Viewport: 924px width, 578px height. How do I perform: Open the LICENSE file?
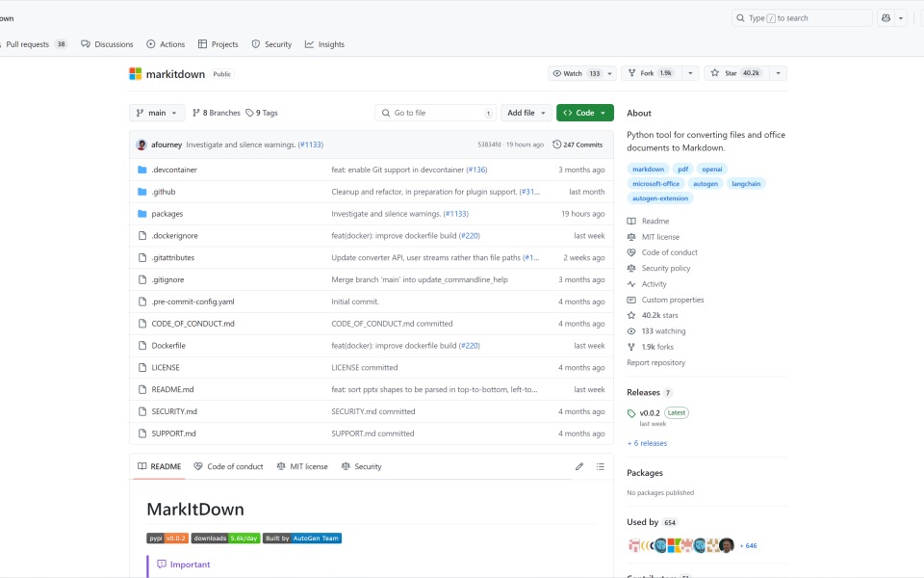pos(166,367)
